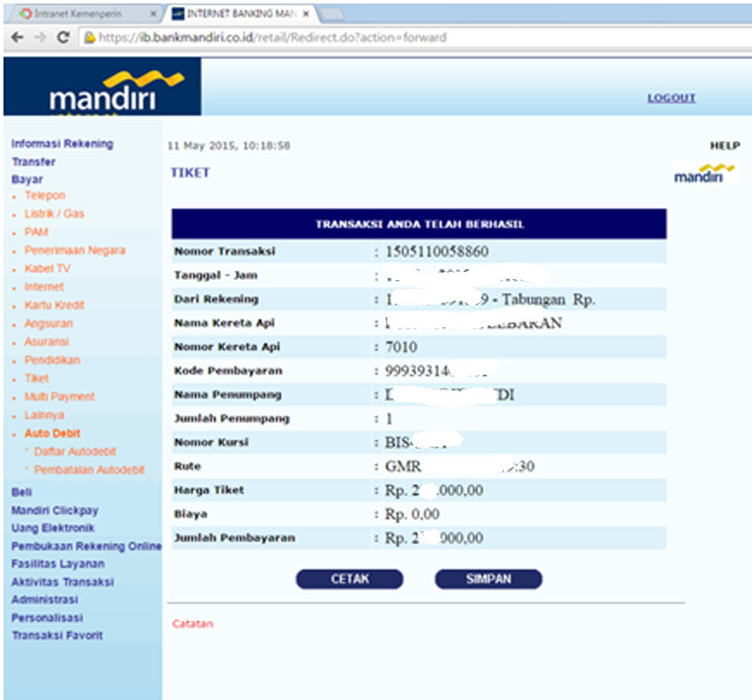Open Personalisasi menu
This screenshot has height=700, width=752.
(47, 617)
